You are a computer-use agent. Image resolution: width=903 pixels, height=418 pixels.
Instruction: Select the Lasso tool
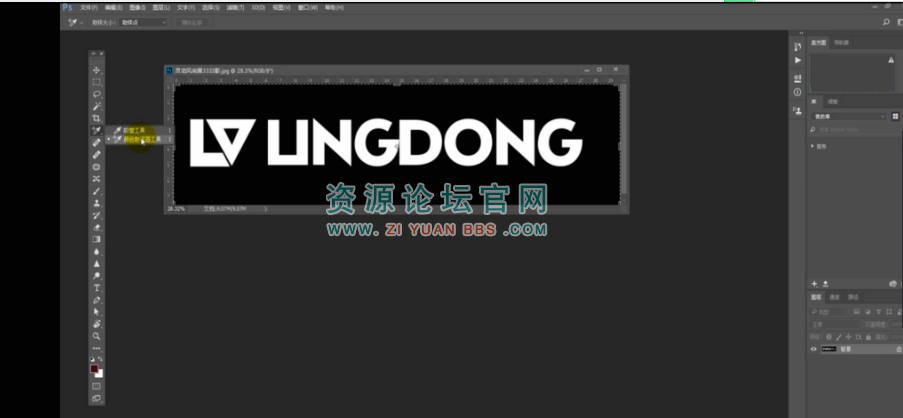pyautogui.click(x=96, y=94)
